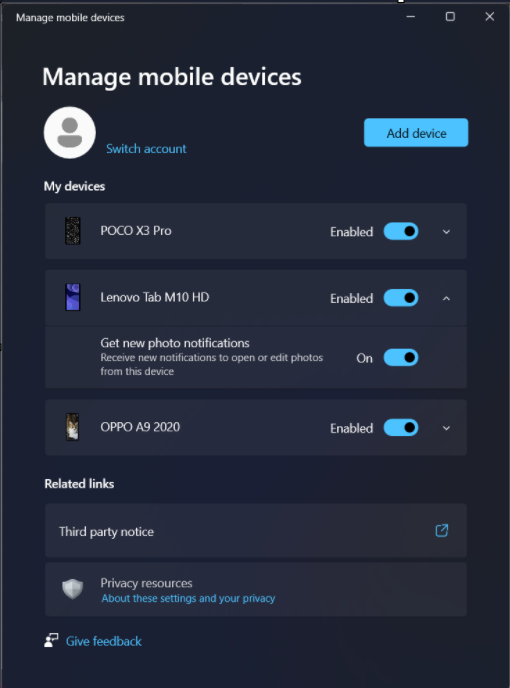This screenshot has width=510, height=688.
Task: Click the Switch account link
Action: [x=146, y=149]
